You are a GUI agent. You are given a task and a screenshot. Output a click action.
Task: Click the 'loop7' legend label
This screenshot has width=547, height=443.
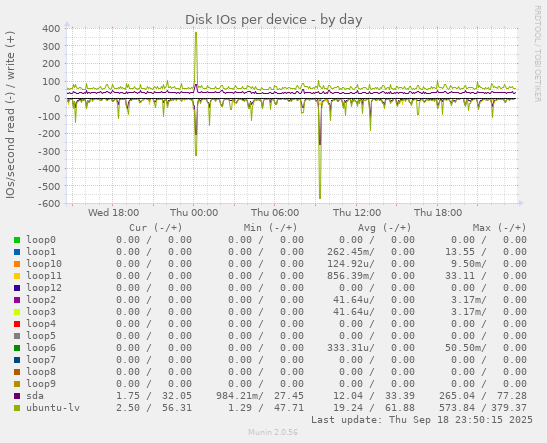pos(41,359)
